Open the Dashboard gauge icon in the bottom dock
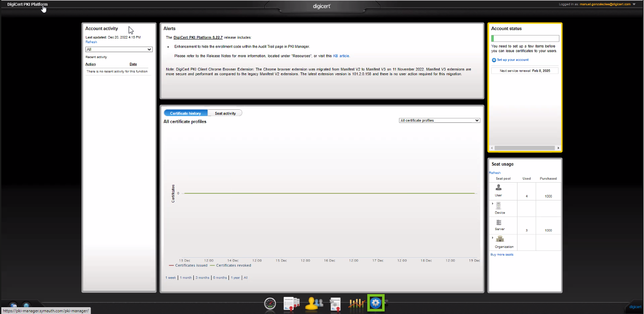Image resolution: width=644 pixels, height=314 pixels. click(270, 303)
